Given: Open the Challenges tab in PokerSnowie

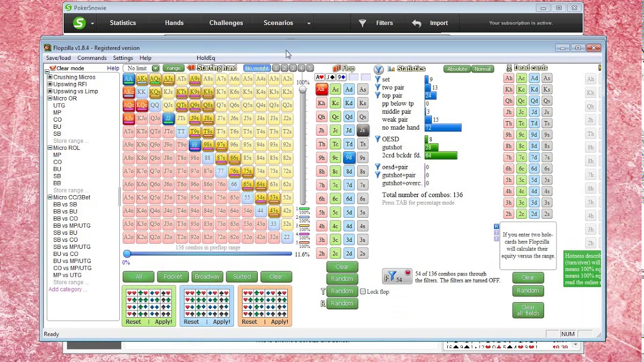Looking at the screenshot, I should click(x=226, y=23).
